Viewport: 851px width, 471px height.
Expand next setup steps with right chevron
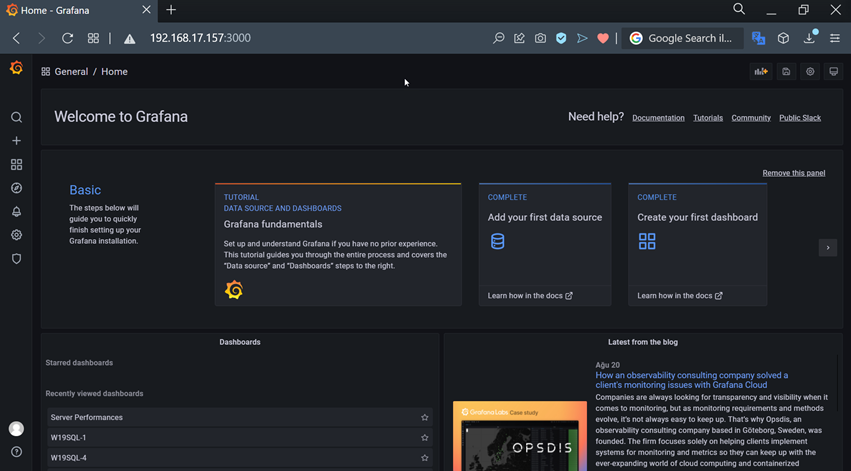tap(827, 248)
